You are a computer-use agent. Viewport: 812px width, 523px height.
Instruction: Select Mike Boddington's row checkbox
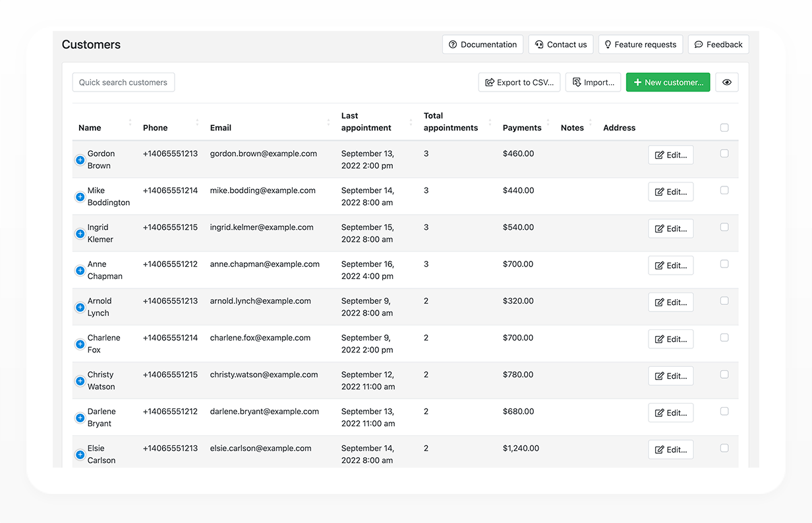pos(724,190)
